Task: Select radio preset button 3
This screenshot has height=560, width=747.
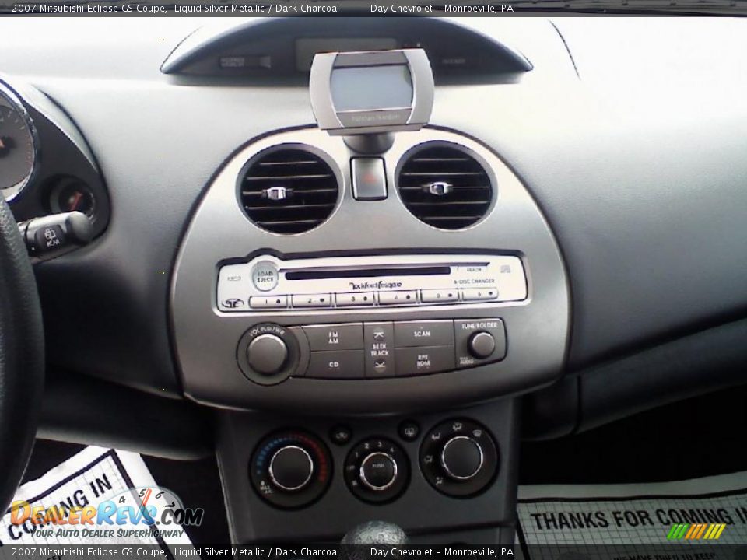Action: [x=355, y=299]
